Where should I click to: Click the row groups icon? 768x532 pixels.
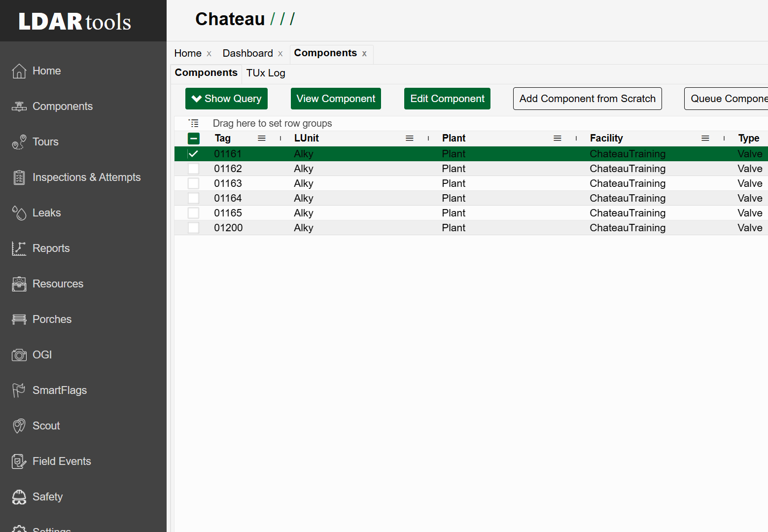pyautogui.click(x=194, y=123)
